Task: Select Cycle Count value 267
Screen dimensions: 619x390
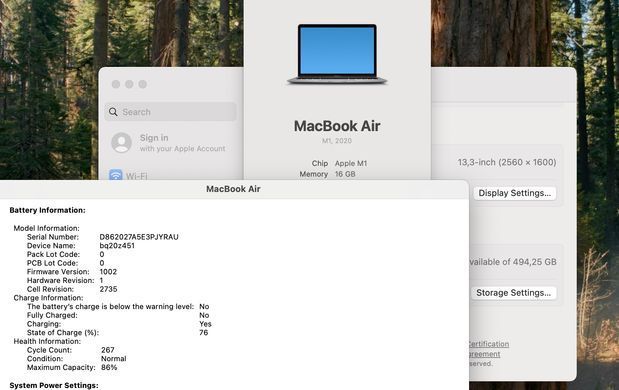Action: pos(108,350)
